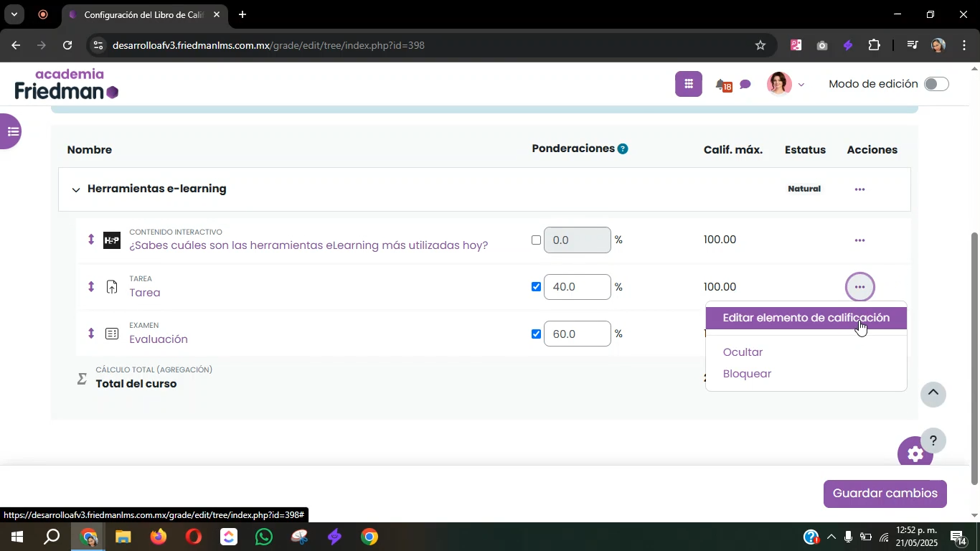Image resolution: width=980 pixels, height=551 pixels.
Task: Open the Chrome tab search dropdown
Action: 14,14
